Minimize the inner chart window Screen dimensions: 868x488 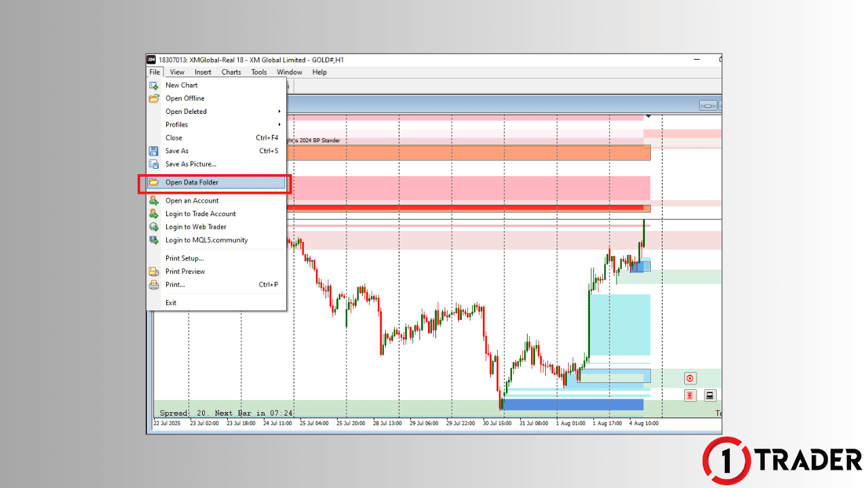pyautogui.click(x=709, y=106)
